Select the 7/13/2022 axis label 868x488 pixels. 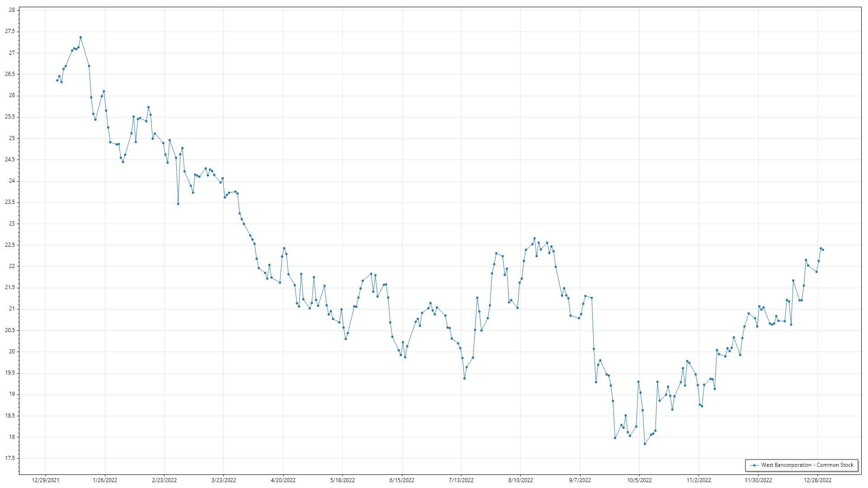pyautogui.click(x=461, y=480)
